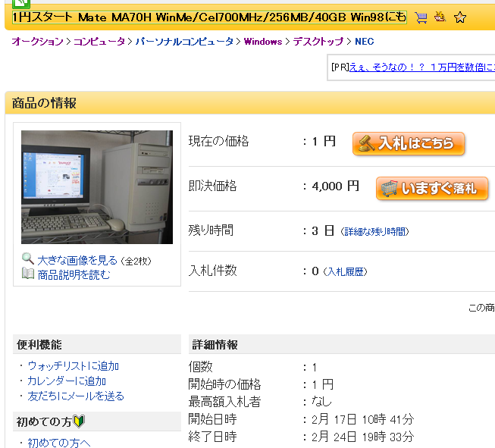
Task: Click the gold icon next to the cart
Action: click(440, 17)
